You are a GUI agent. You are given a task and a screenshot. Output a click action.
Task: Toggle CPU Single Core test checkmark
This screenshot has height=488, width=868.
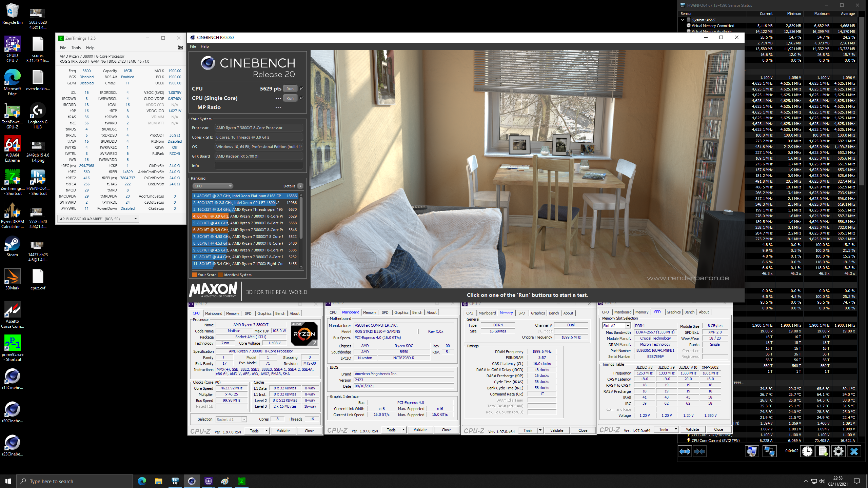click(301, 98)
